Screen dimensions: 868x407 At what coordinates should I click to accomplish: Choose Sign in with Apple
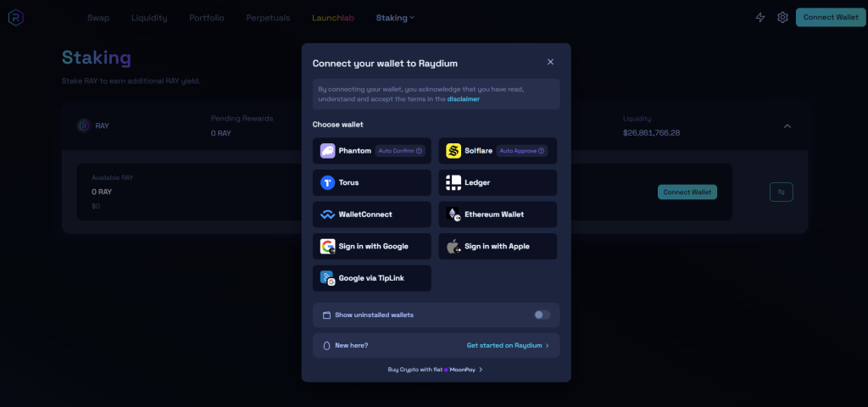point(498,247)
